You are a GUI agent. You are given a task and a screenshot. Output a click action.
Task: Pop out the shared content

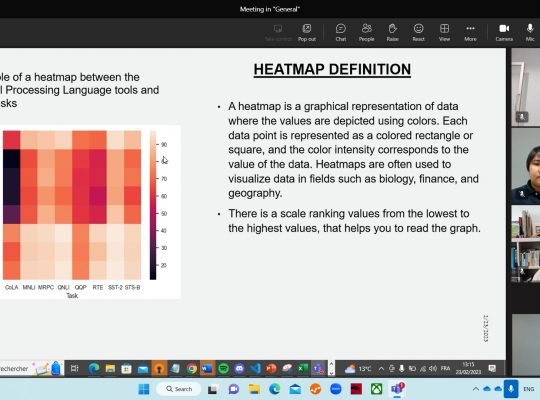pyautogui.click(x=307, y=33)
